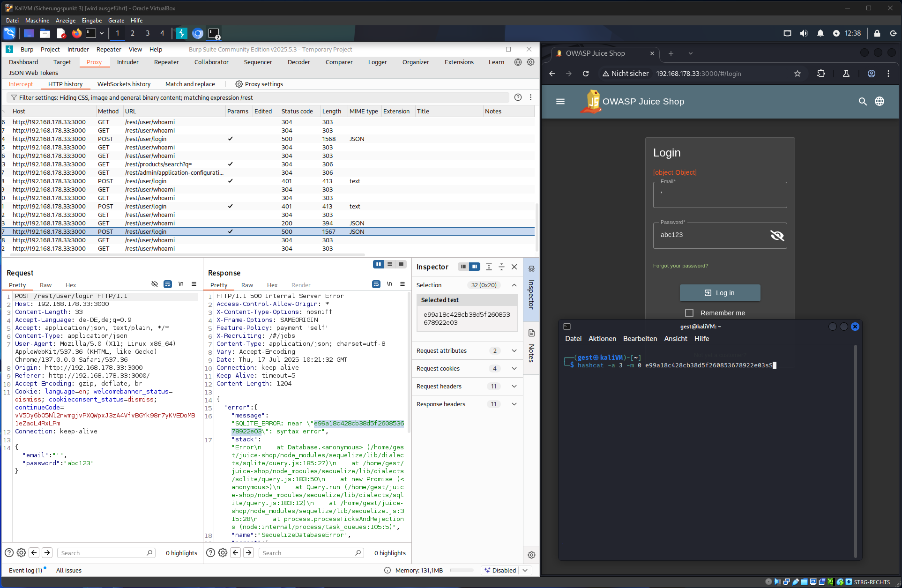The image size is (902, 588).
Task: Click the memory usage progress bar
Action: [x=462, y=570]
